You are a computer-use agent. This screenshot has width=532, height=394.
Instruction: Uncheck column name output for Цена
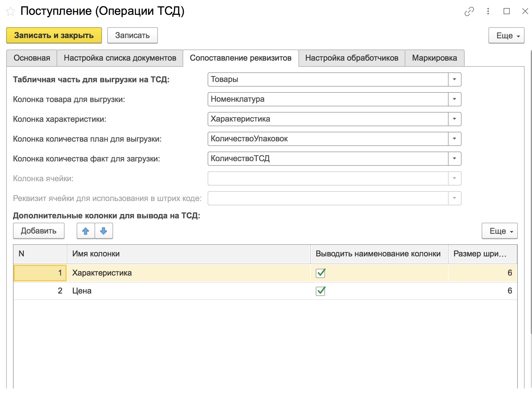[x=320, y=291]
